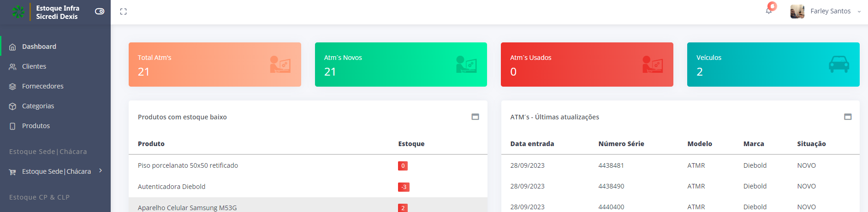Collapse the Produtos com estoque baixo panel
Screen dimensions: 868x212
(475, 117)
